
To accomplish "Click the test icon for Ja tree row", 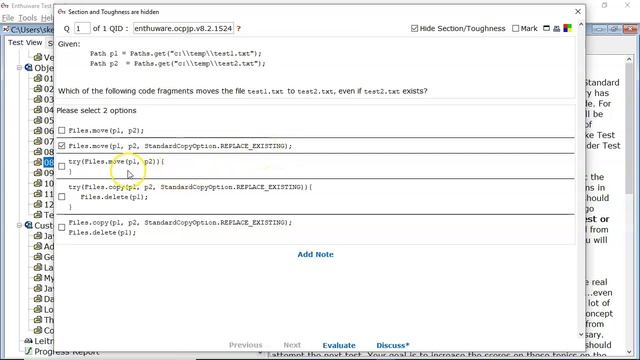I will (38, 236).
